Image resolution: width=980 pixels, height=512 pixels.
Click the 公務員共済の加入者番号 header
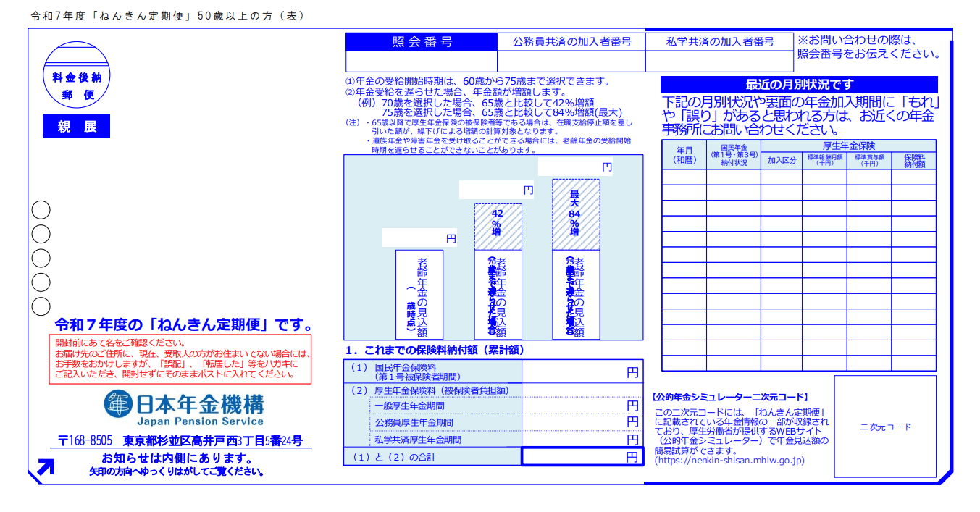pos(571,42)
